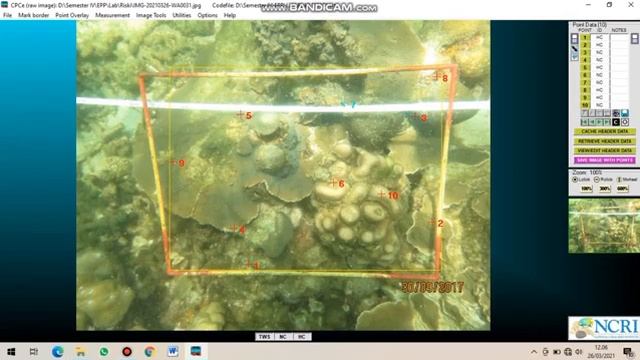
Task: Open the Image Tools menu
Action: tap(151, 15)
